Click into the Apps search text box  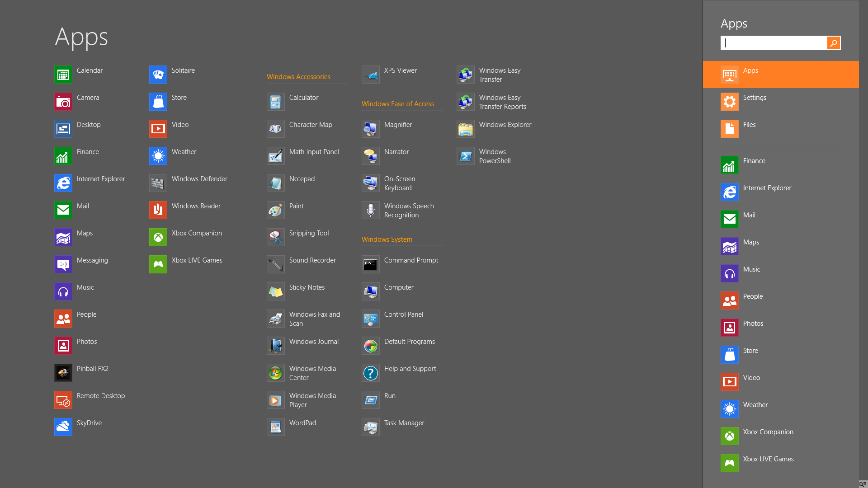tap(774, 43)
